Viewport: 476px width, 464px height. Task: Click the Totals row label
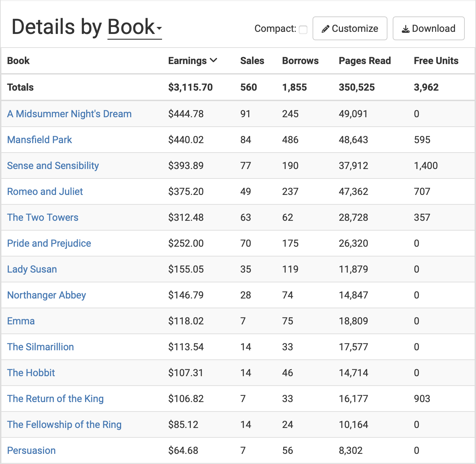tap(20, 87)
